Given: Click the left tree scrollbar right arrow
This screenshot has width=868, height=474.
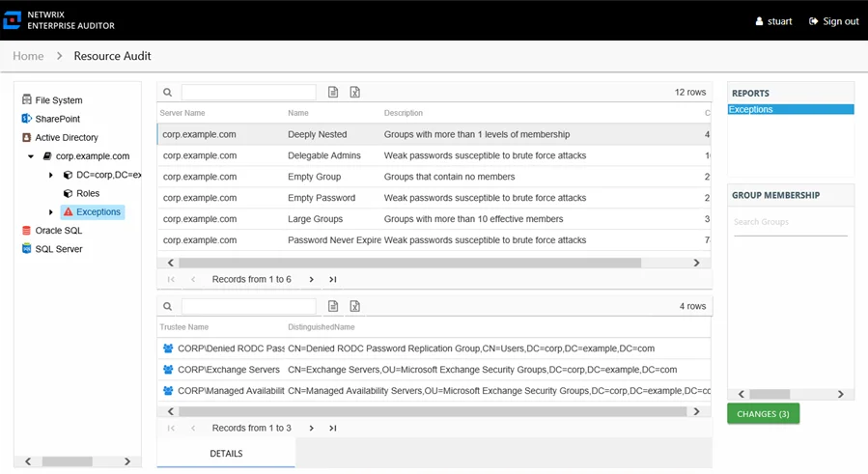Looking at the screenshot, I should coord(127,461).
